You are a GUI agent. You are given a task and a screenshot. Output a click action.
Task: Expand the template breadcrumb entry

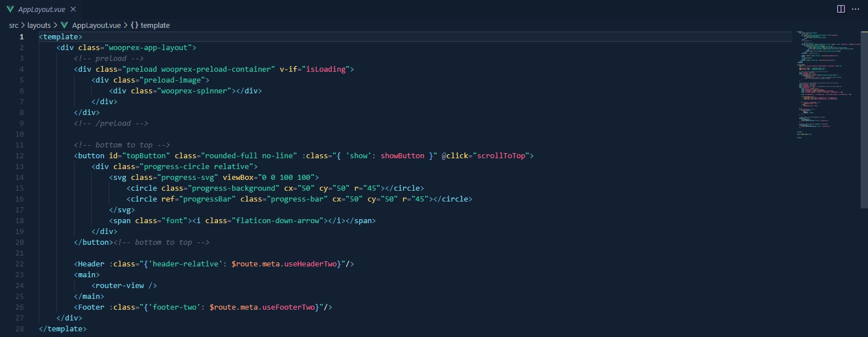(x=155, y=25)
